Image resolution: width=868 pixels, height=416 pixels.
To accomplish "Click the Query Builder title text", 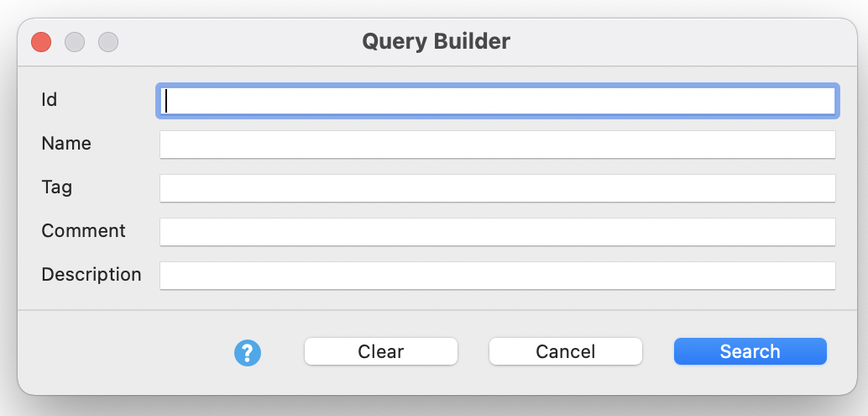I will coord(436,41).
